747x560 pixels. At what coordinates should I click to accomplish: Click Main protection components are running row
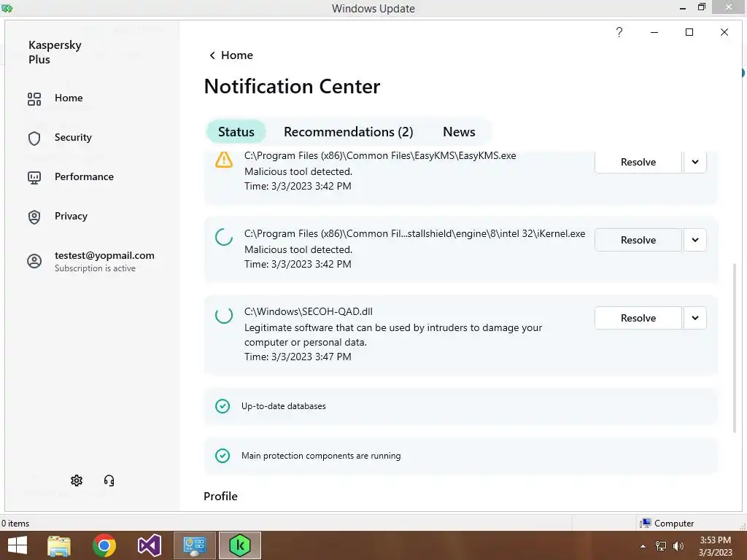click(461, 456)
